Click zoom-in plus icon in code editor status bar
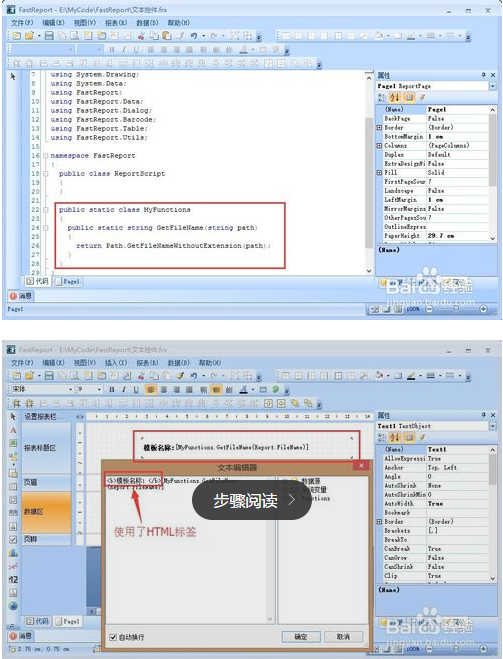This screenshot has height=659, width=503. coord(483,309)
